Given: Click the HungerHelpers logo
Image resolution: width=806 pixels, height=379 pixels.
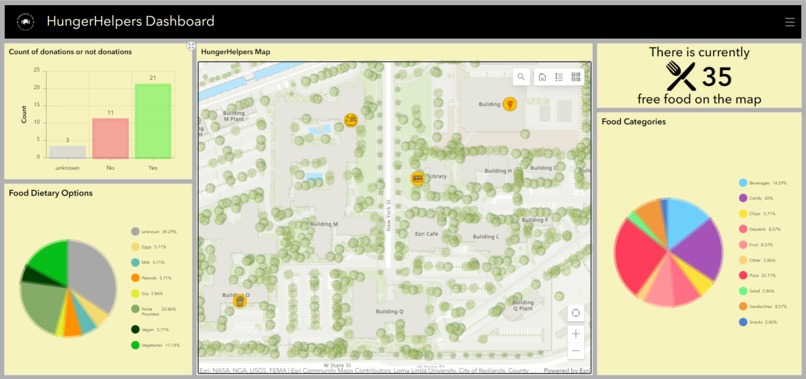Looking at the screenshot, I should (26, 22).
